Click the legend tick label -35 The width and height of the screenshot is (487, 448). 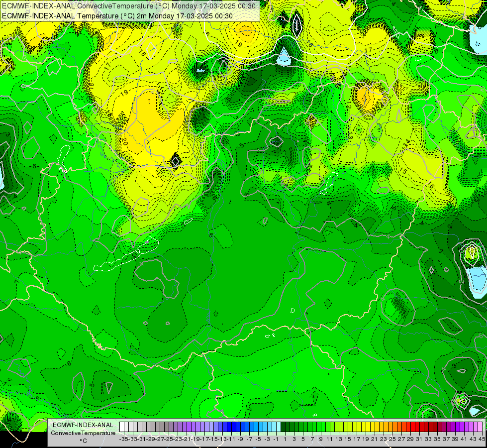[x=123, y=439]
